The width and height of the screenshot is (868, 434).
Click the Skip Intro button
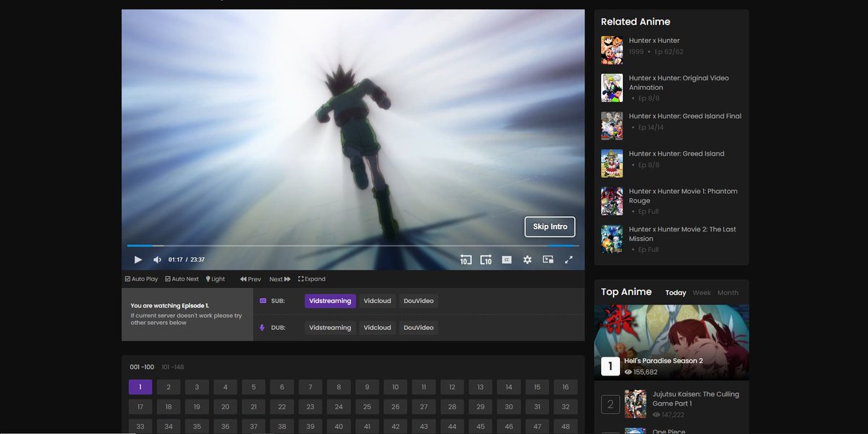click(550, 226)
